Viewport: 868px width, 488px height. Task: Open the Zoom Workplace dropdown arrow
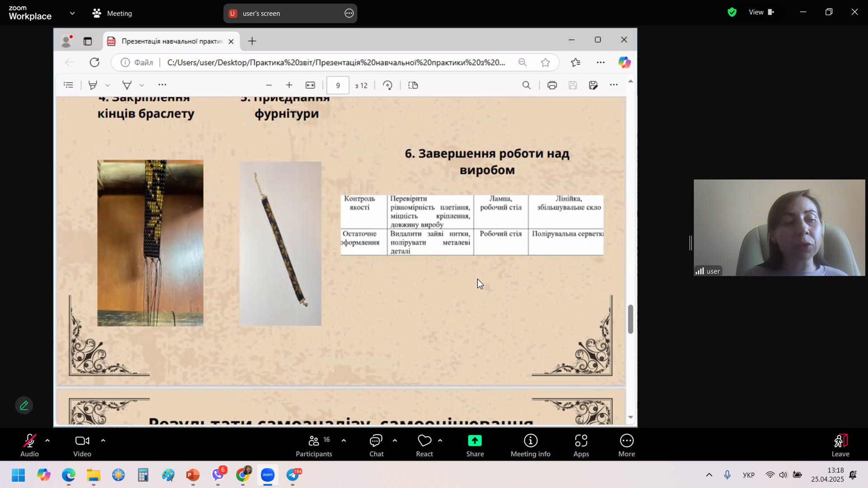(72, 13)
